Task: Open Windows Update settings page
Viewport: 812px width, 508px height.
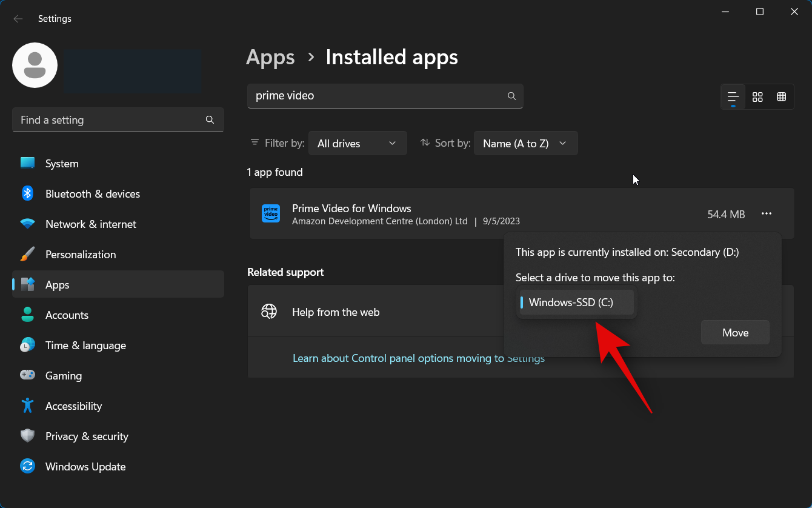Action: point(85,467)
